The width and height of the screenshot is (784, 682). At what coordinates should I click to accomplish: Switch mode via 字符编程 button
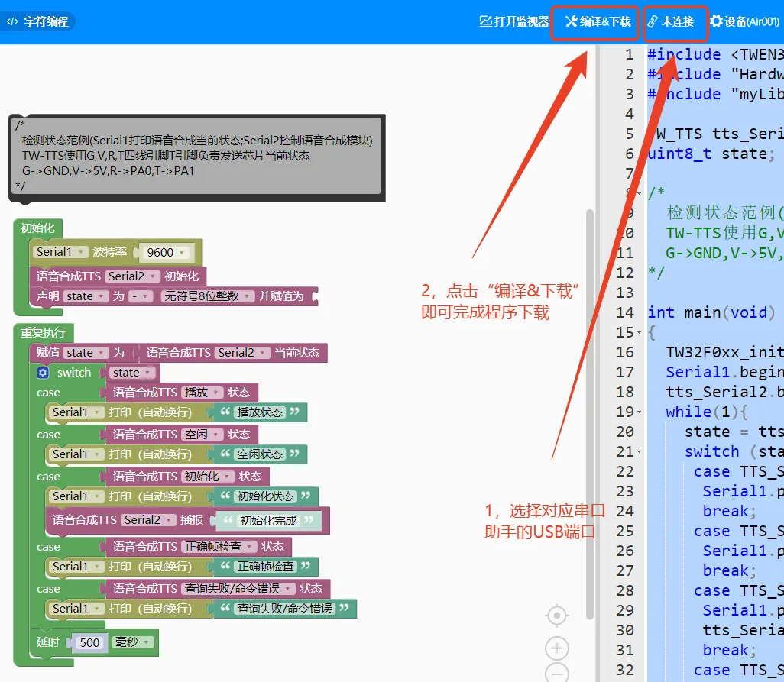pos(38,21)
